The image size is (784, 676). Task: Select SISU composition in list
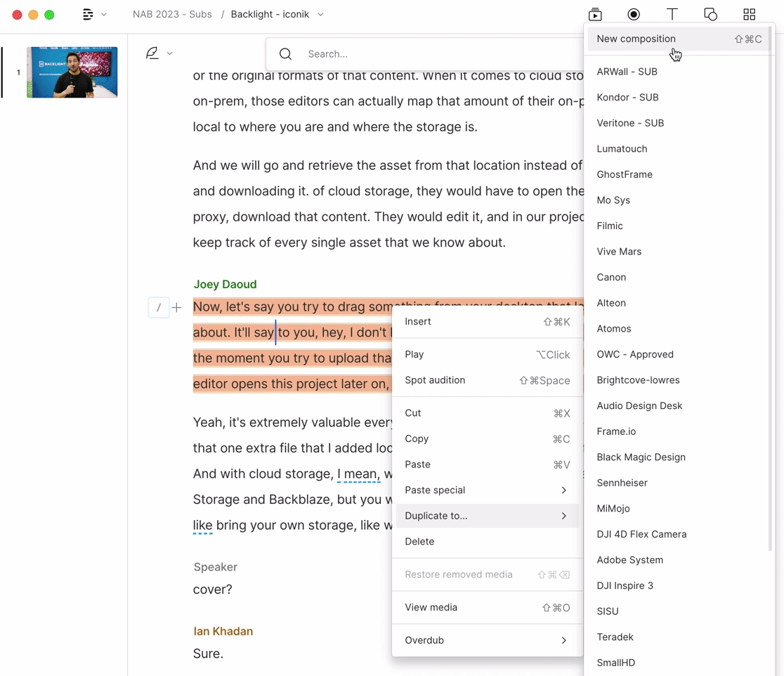pyautogui.click(x=679, y=611)
